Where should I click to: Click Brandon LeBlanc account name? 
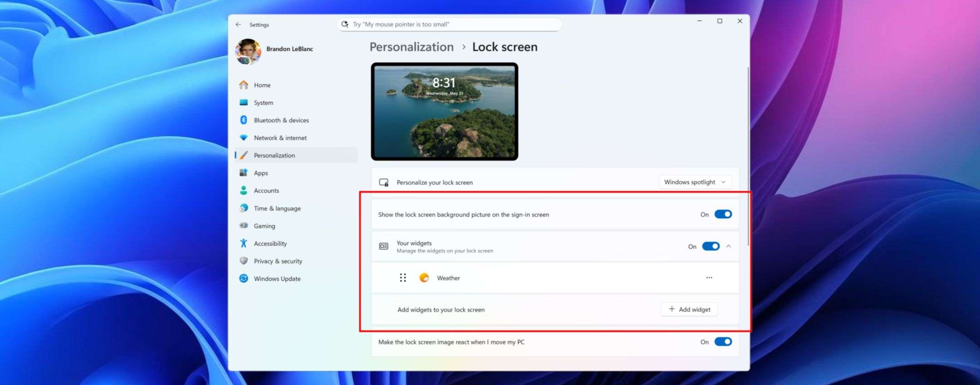click(x=289, y=49)
